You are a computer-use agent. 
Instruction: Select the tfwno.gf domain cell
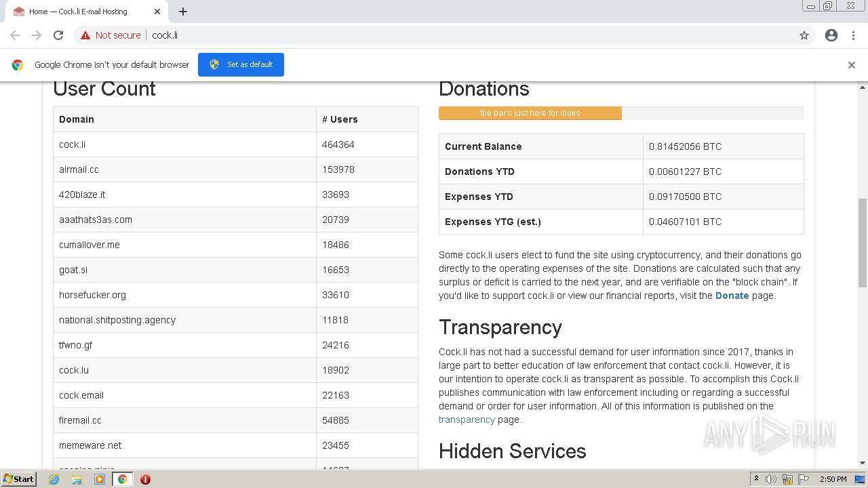click(x=184, y=345)
